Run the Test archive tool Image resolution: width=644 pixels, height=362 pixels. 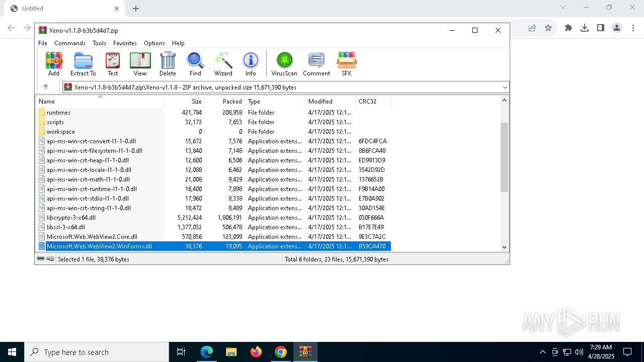click(113, 64)
